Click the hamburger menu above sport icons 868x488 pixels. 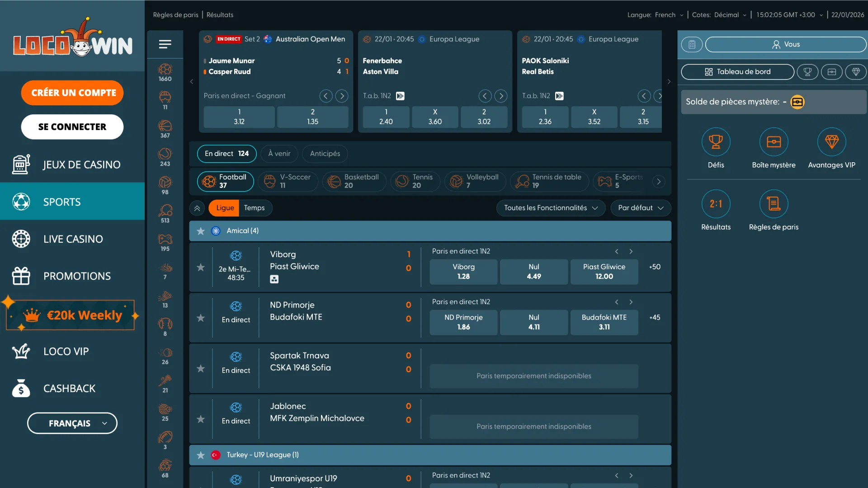[x=165, y=44]
